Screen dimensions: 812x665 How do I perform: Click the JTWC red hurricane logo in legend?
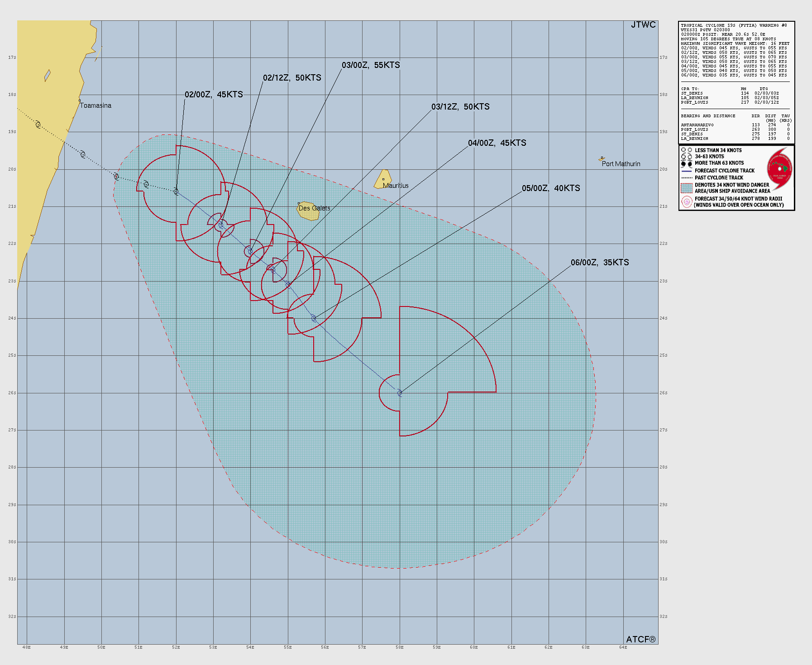pyautogui.click(x=779, y=168)
